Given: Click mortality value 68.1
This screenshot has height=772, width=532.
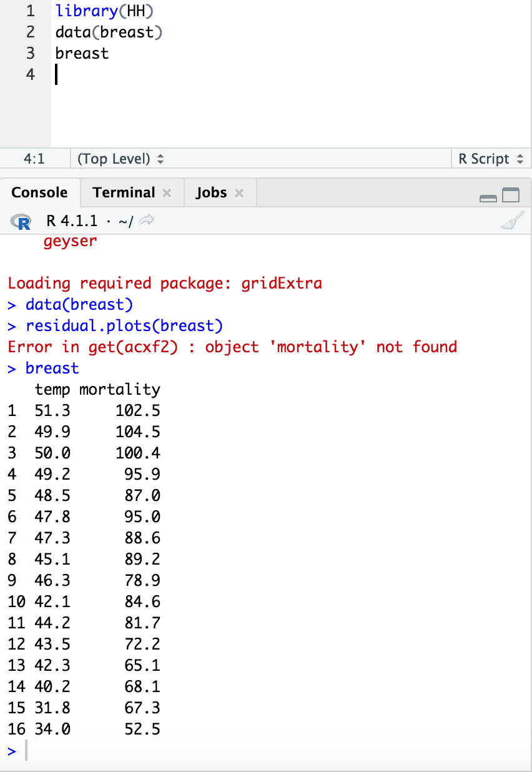Looking at the screenshot, I should (x=142, y=686).
